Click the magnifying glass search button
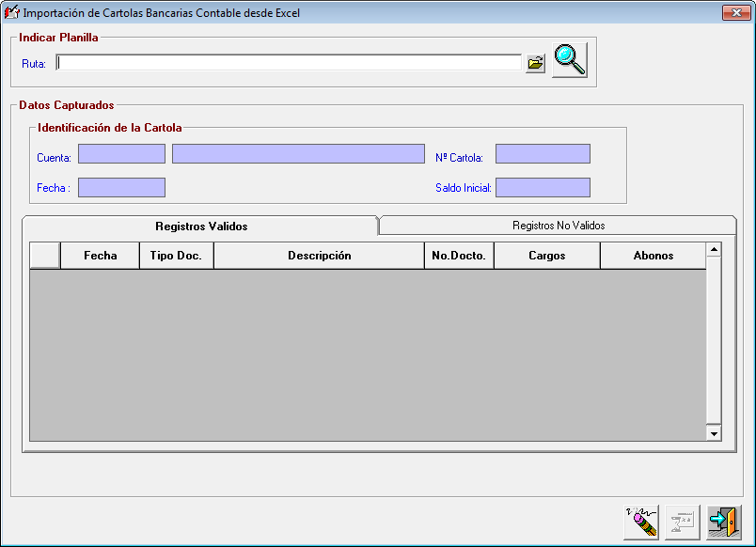 [x=570, y=60]
